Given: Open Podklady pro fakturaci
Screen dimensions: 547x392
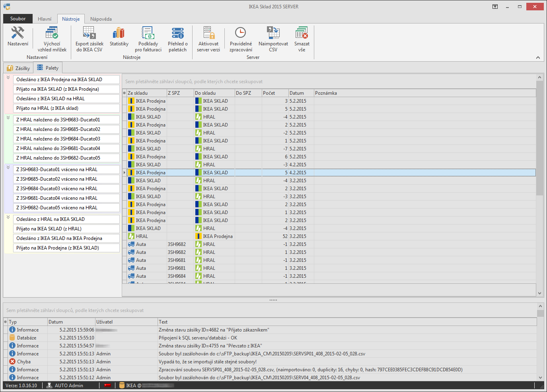Looking at the screenshot, I should (x=148, y=39).
